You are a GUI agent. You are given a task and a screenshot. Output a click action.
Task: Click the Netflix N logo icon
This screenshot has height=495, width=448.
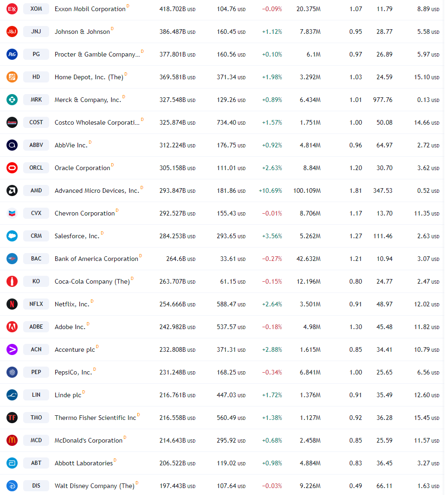12,305
